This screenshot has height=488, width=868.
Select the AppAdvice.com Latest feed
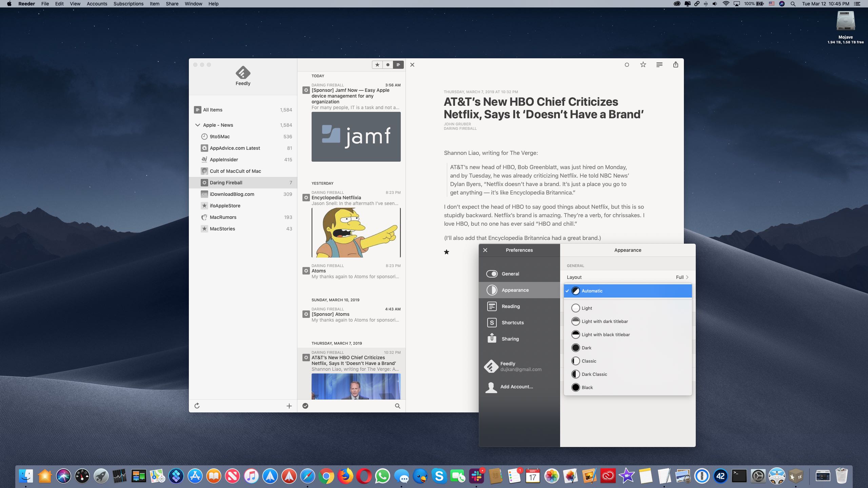(x=243, y=148)
